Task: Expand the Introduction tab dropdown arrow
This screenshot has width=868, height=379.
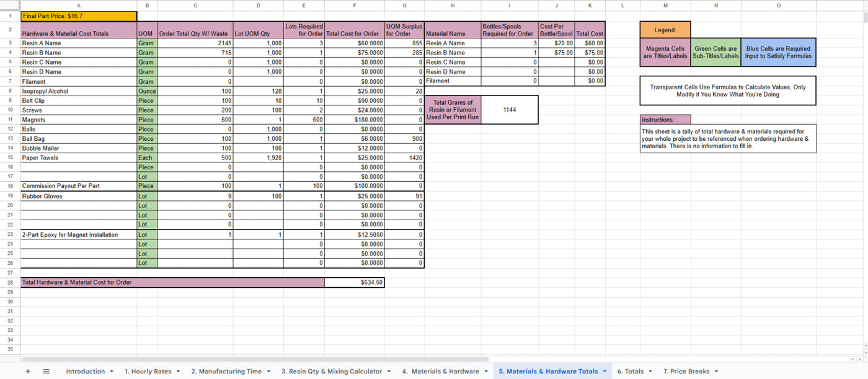Action: click(x=112, y=372)
